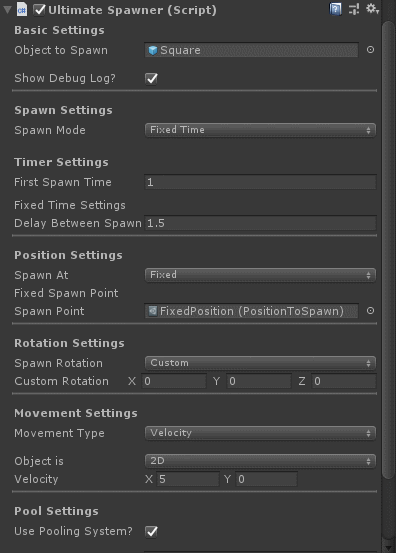Click the Velocity X value field
This screenshot has height=553, width=396.
(188, 479)
